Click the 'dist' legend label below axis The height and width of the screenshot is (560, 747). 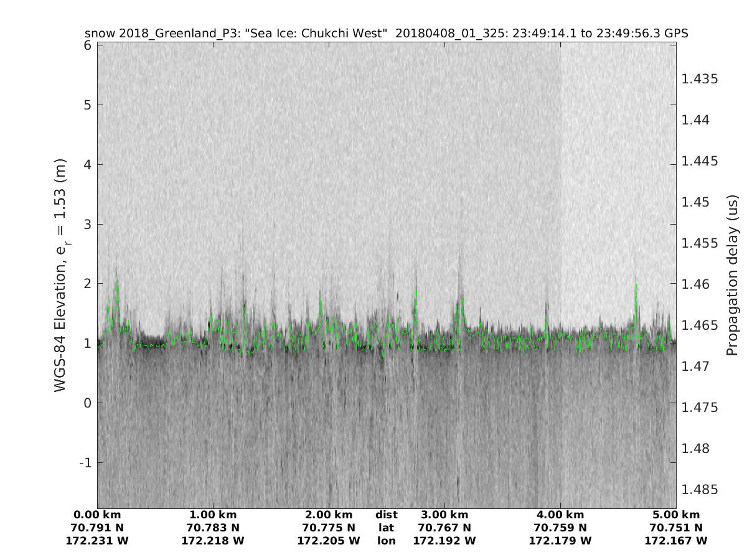tap(386, 515)
